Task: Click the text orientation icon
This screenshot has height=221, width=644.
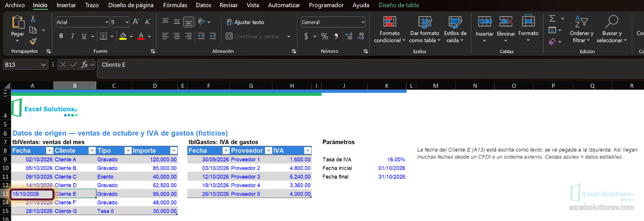Action: pos(201,22)
